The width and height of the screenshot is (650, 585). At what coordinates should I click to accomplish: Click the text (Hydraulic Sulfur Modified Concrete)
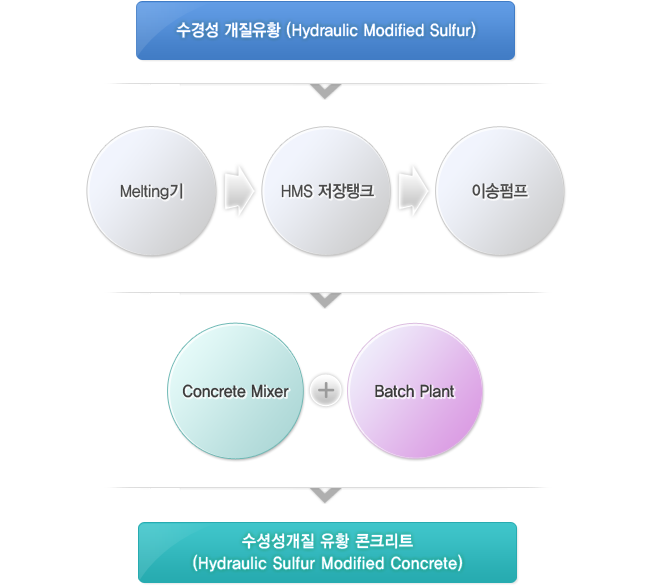point(327,563)
